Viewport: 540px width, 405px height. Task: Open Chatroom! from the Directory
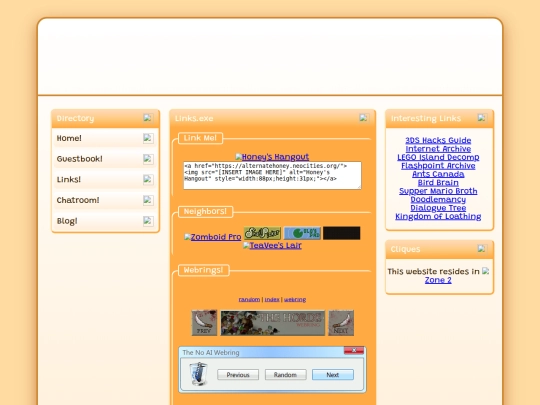[x=78, y=200]
